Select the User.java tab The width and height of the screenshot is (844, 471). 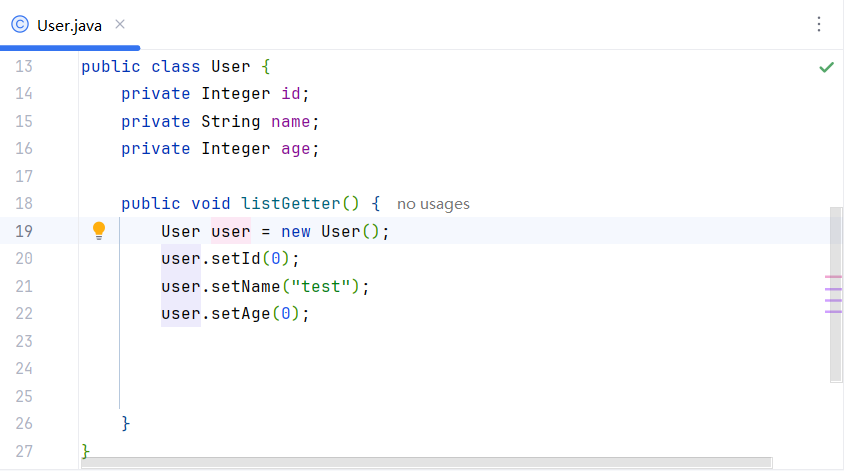(69, 25)
